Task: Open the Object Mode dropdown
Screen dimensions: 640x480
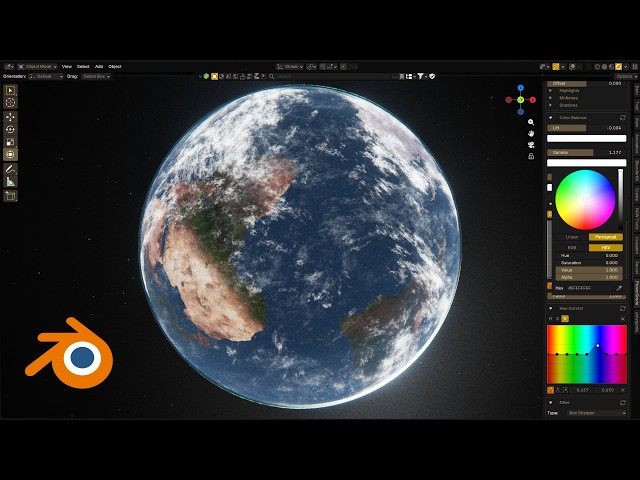Action: click(x=38, y=67)
